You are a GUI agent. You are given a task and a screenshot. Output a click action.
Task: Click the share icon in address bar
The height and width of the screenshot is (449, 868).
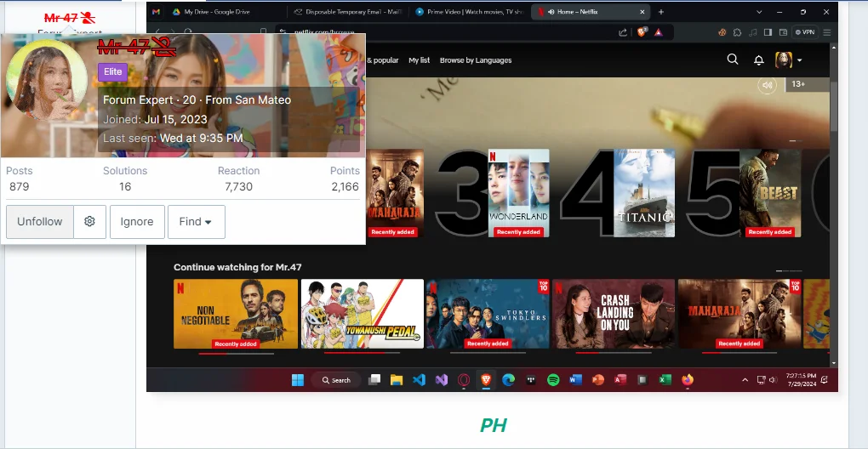click(x=623, y=32)
